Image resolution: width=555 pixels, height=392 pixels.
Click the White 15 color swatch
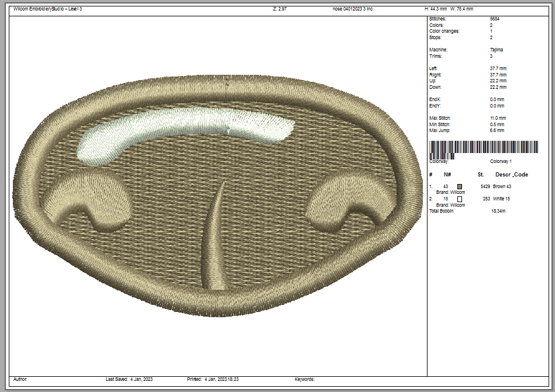pyautogui.click(x=460, y=199)
